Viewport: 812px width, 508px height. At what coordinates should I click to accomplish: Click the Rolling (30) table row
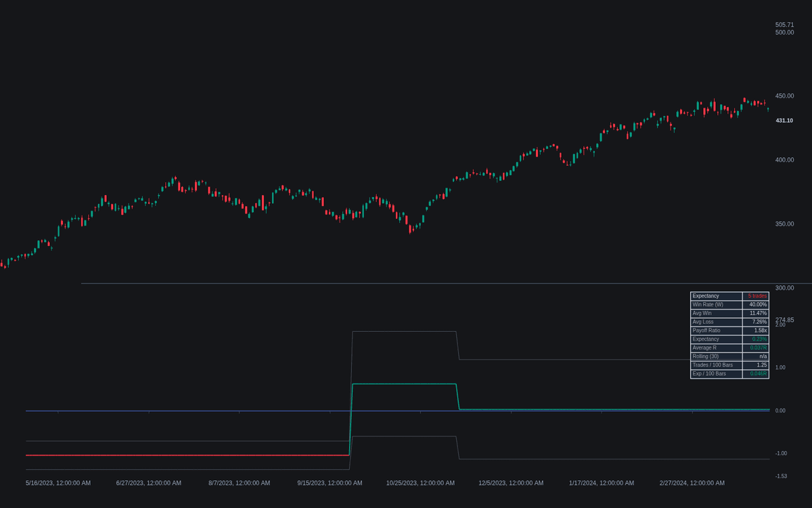click(729, 356)
